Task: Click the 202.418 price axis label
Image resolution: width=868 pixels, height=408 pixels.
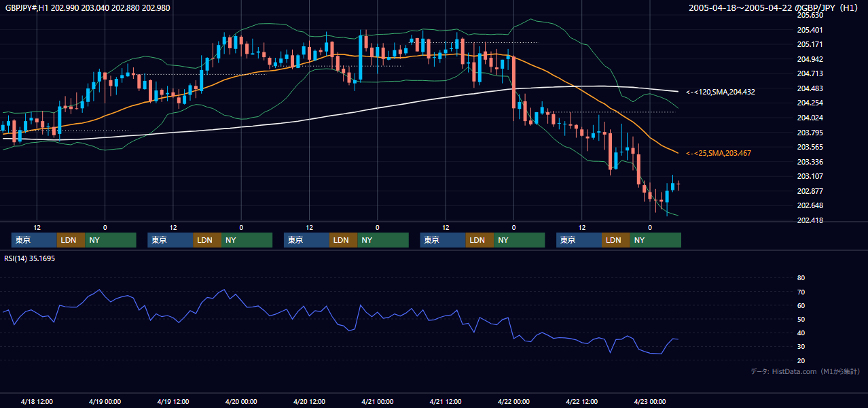Action: pos(810,220)
